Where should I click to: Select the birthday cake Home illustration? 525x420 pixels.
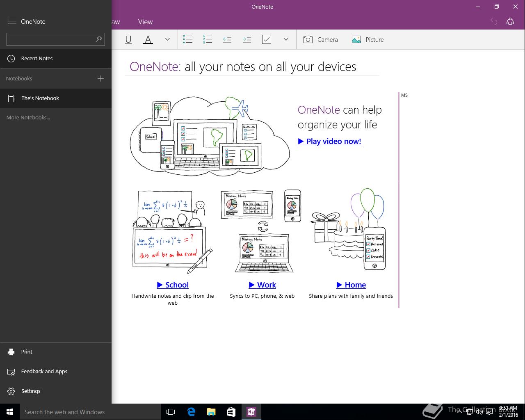(349, 230)
